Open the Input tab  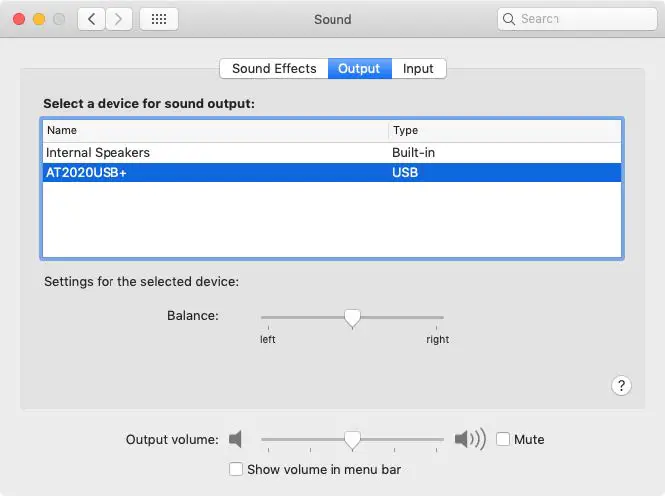[418, 69]
